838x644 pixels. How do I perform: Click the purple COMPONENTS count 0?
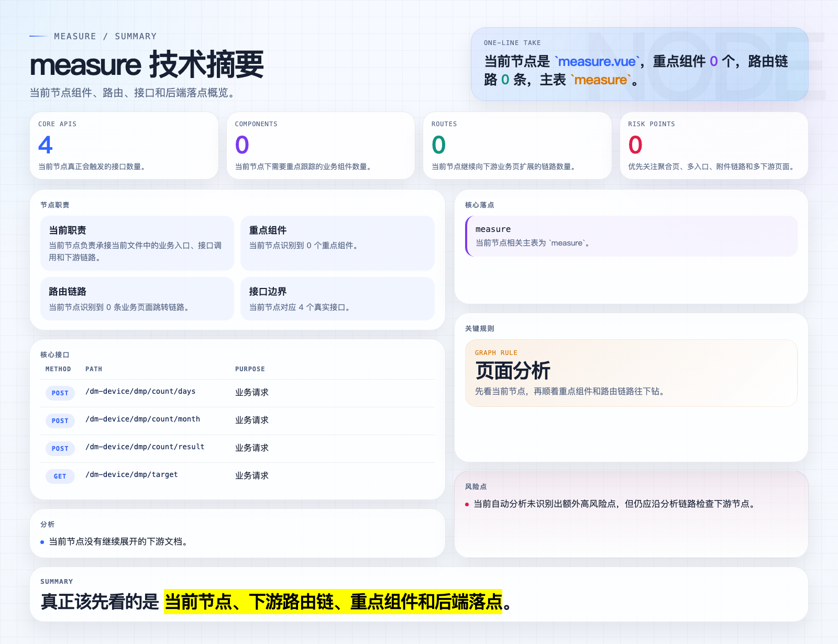(x=242, y=145)
